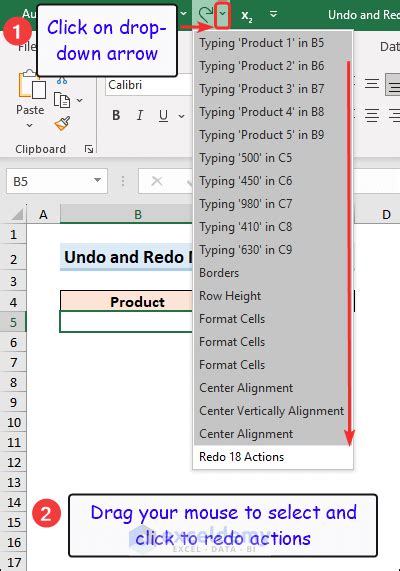
Task: Select row 10 header
Action: [x=13, y=422]
